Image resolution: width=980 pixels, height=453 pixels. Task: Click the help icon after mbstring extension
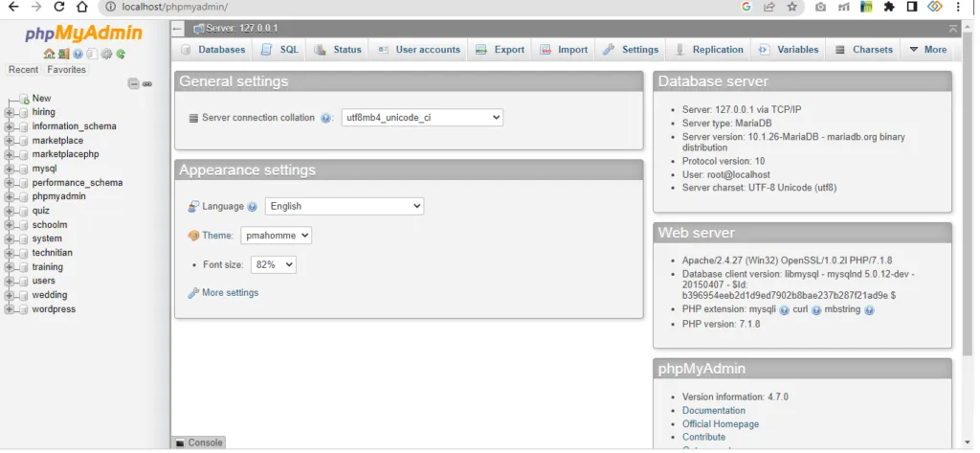pos(869,309)
